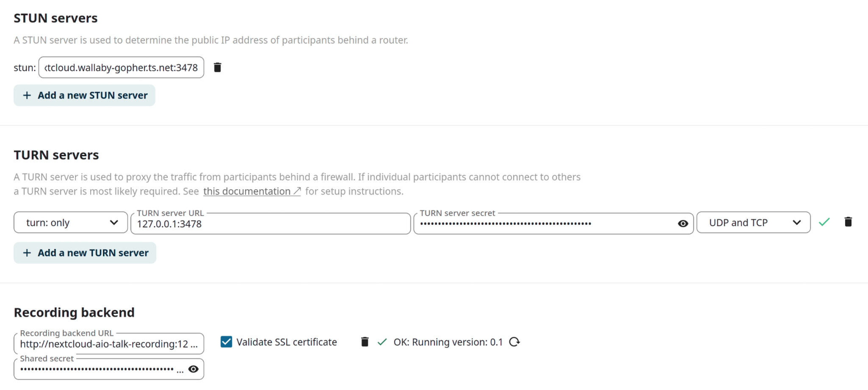Refresh the recording backend status check
This screenshot has width=868, height=390.
pyautogui.click(x=514, y=342)
